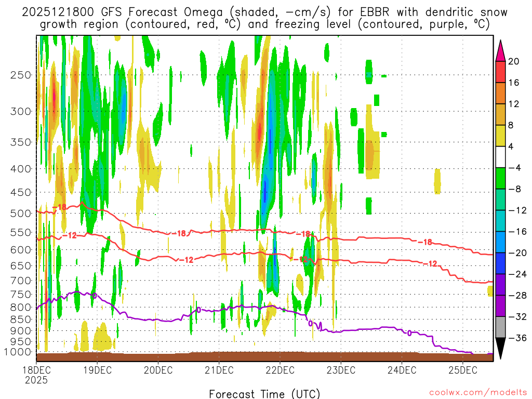Click the 950 pressure level label
Screen dimensions: 532x399
[x=21, y=342]
